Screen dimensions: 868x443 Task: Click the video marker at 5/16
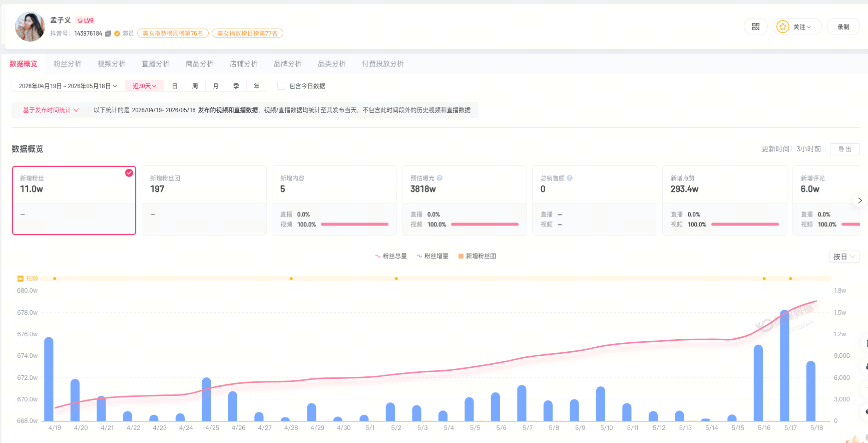click(x=764, y=279)
